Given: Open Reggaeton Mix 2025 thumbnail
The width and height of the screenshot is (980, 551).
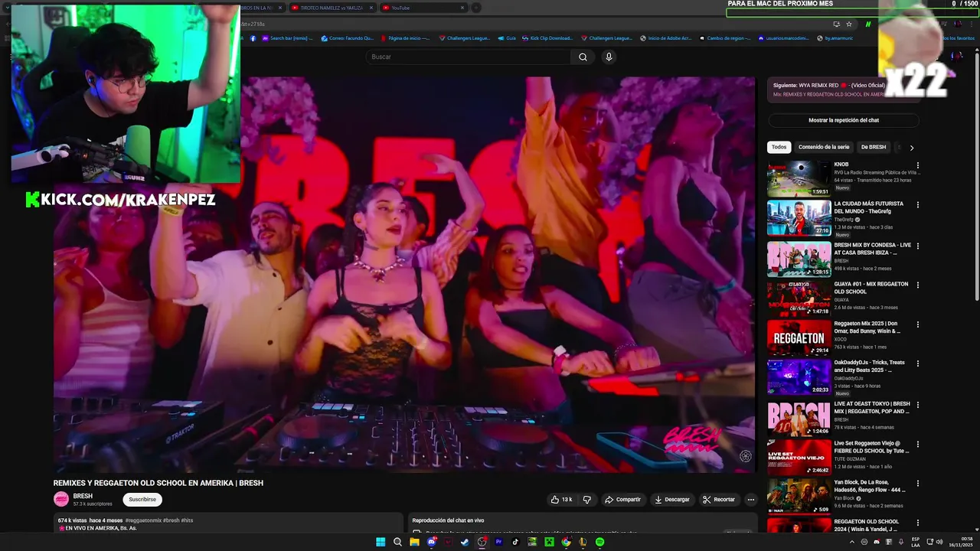Looking at the screenshot, I should [799, 337].
